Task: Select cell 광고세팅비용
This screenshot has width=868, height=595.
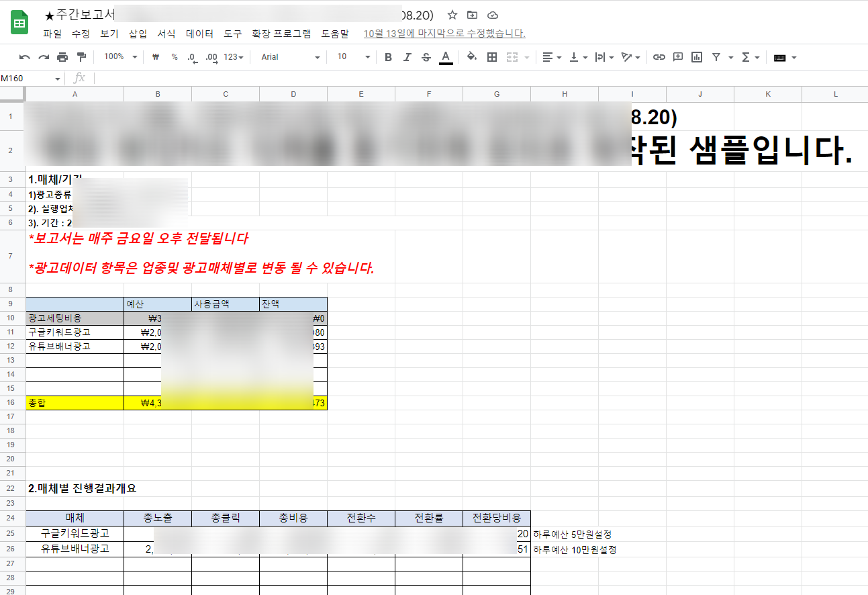Action: point(75,318)
